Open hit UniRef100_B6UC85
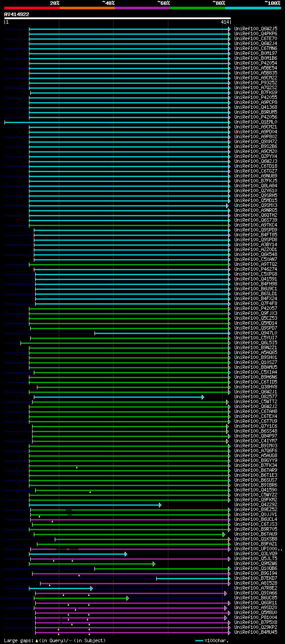285x644 pixels. (x=256, y=598)
